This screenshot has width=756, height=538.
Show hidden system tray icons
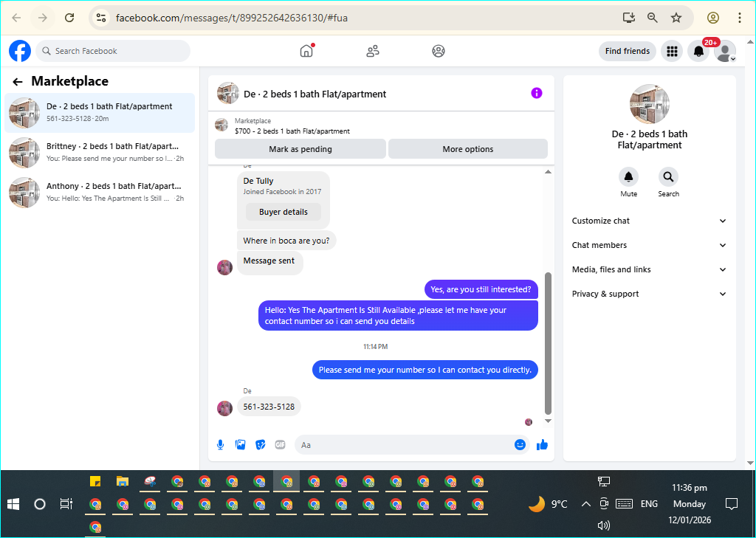[585, 504]
